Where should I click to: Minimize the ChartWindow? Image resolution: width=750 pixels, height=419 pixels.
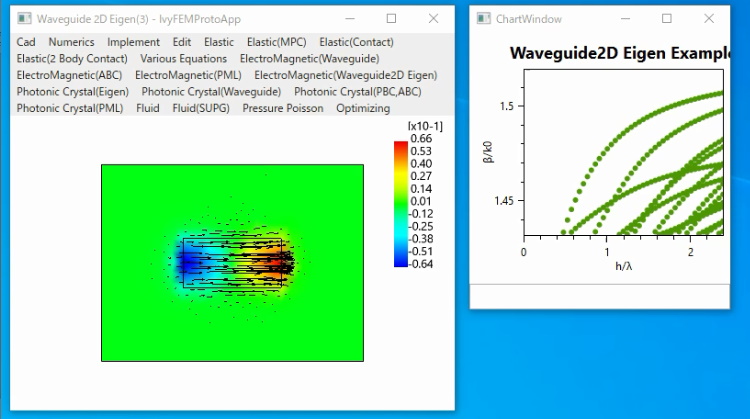(x=625, y=19)
